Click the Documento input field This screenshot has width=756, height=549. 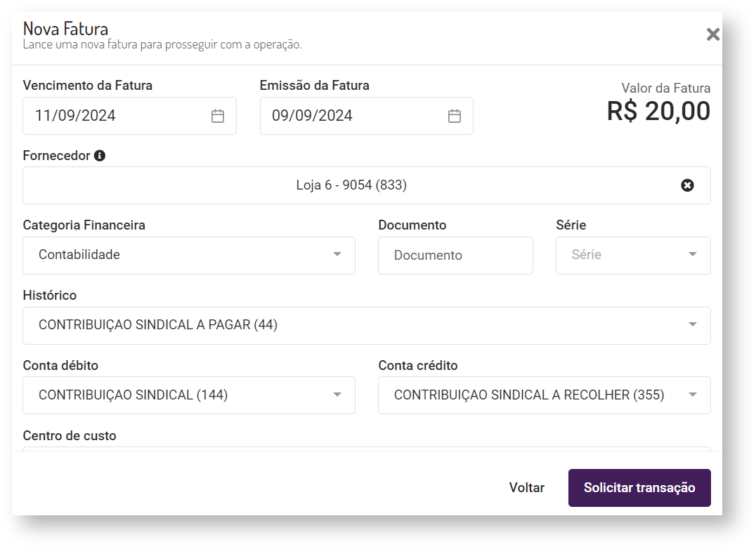(x=455, y=256)
